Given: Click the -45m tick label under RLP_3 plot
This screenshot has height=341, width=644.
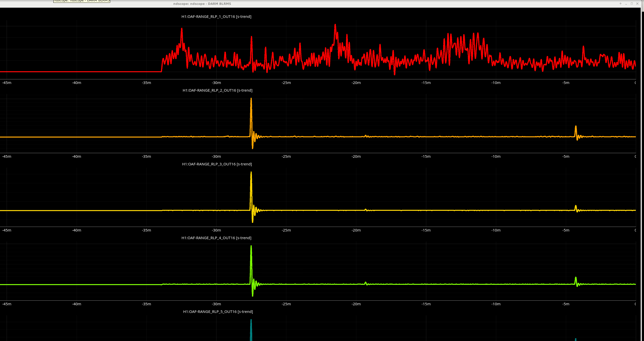Looking at the screenshot, I should click(x=7, y=230).
